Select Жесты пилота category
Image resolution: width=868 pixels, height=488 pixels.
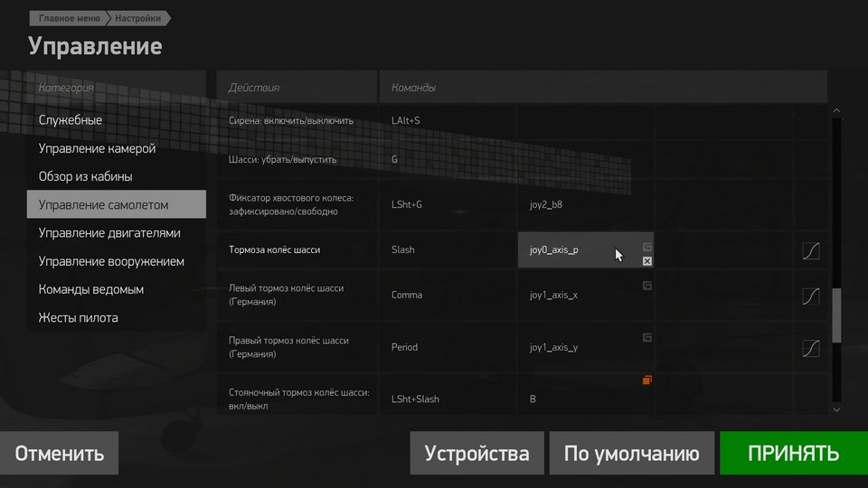(117, 317)
